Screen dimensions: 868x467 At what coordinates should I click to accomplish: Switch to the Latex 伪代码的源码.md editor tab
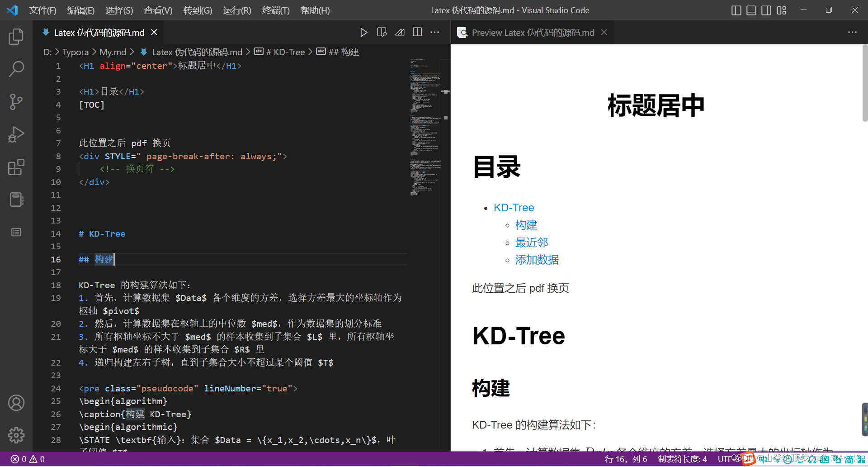(99, 33)
